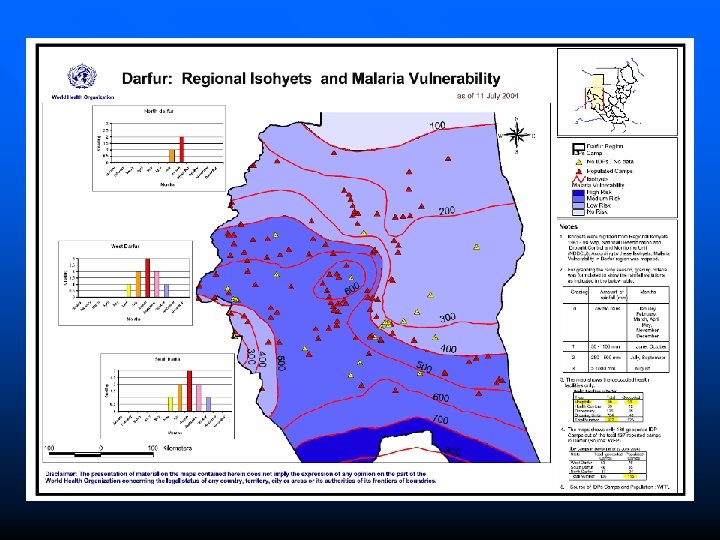720x540 pixels.
Task: Click the tall red bar in West Darfur chart
Action: 147,278
